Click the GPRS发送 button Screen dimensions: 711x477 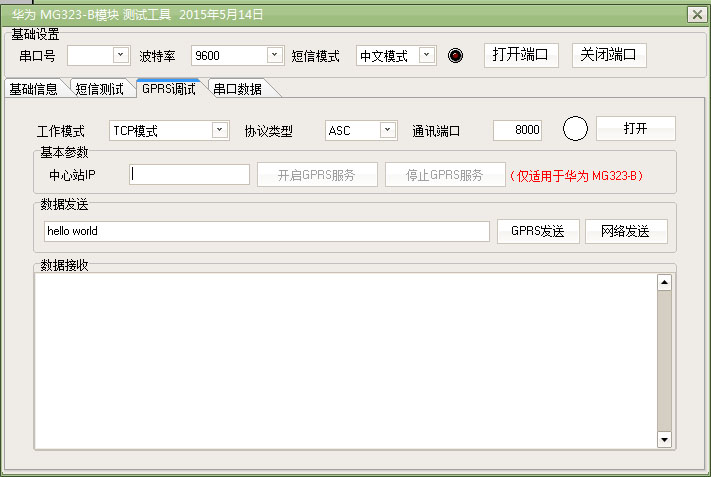tap(537, 231)
